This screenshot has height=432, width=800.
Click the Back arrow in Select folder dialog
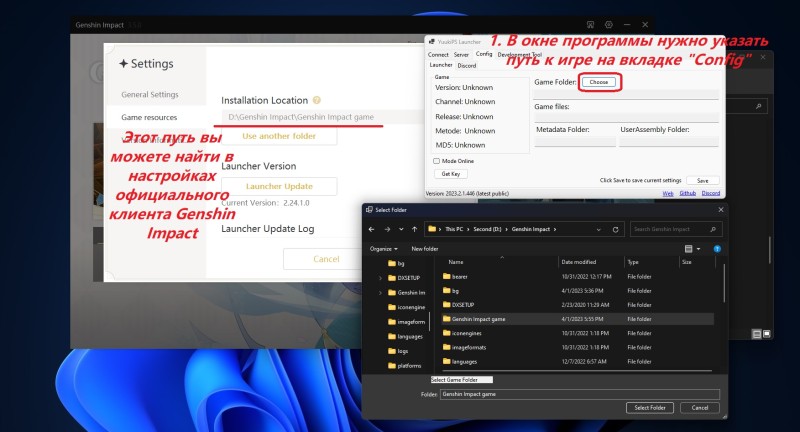pos(371,229)
